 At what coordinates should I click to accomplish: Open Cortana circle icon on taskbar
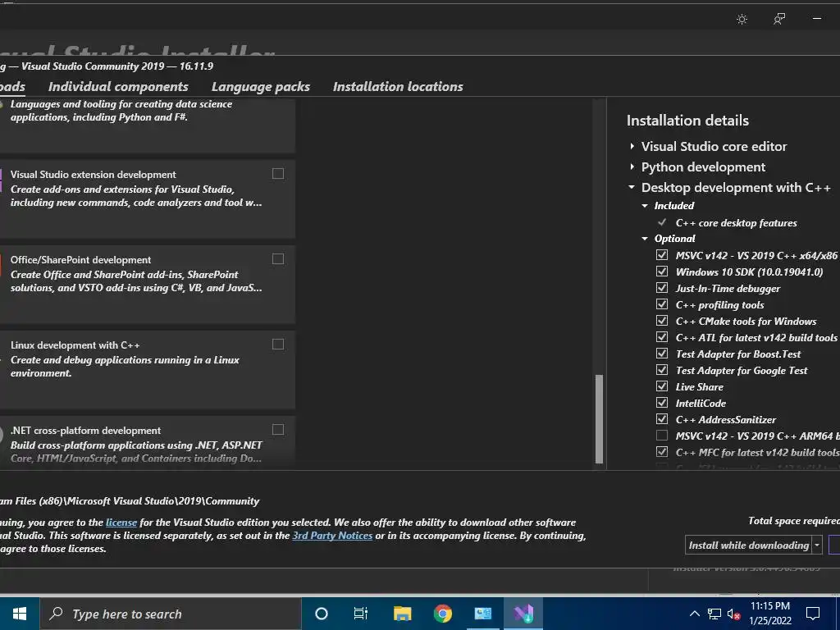coord(322,614)
